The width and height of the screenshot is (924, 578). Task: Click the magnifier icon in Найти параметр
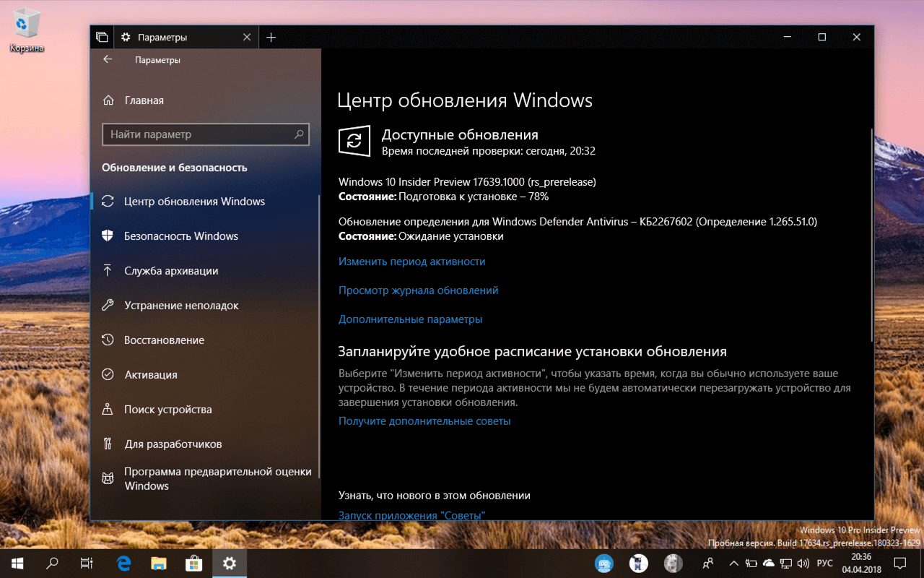point(299,134)
